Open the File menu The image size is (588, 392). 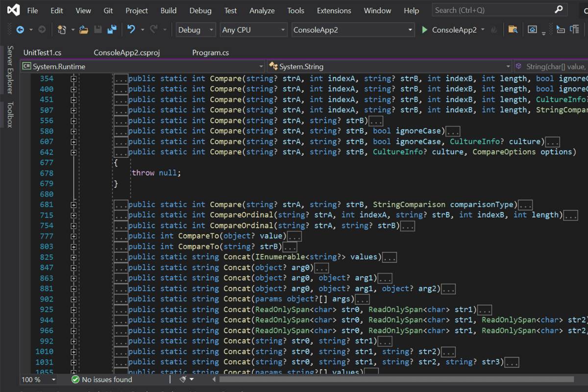[32, 10]
